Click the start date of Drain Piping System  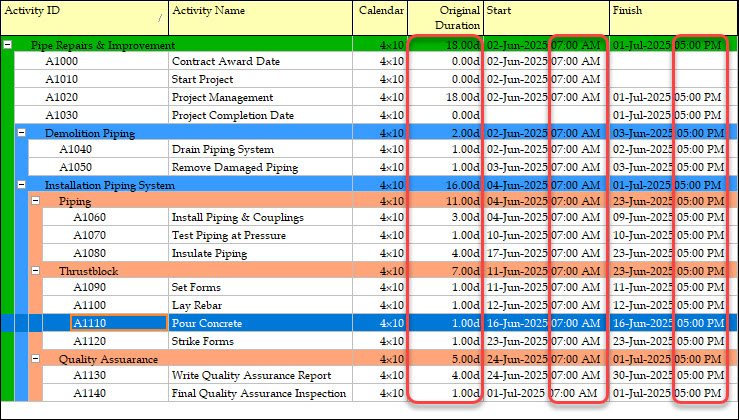[x=517, y=150]
